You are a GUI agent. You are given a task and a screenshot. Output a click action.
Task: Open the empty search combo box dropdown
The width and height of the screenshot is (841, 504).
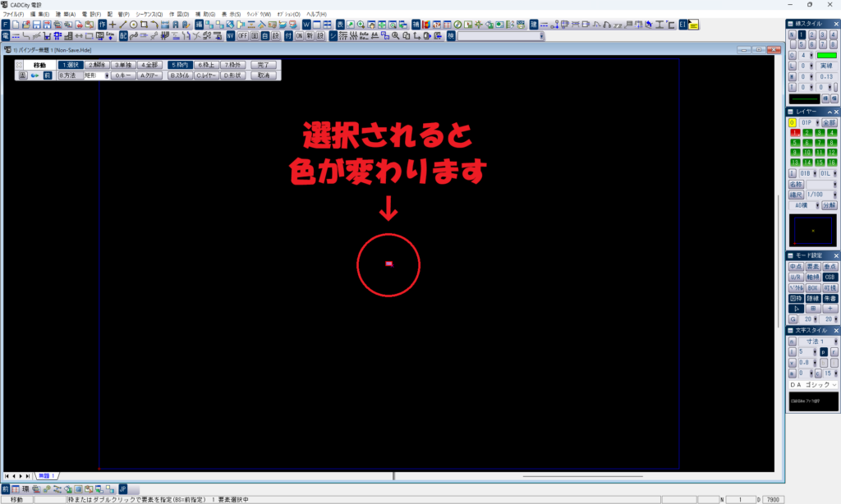coord(541,36)
